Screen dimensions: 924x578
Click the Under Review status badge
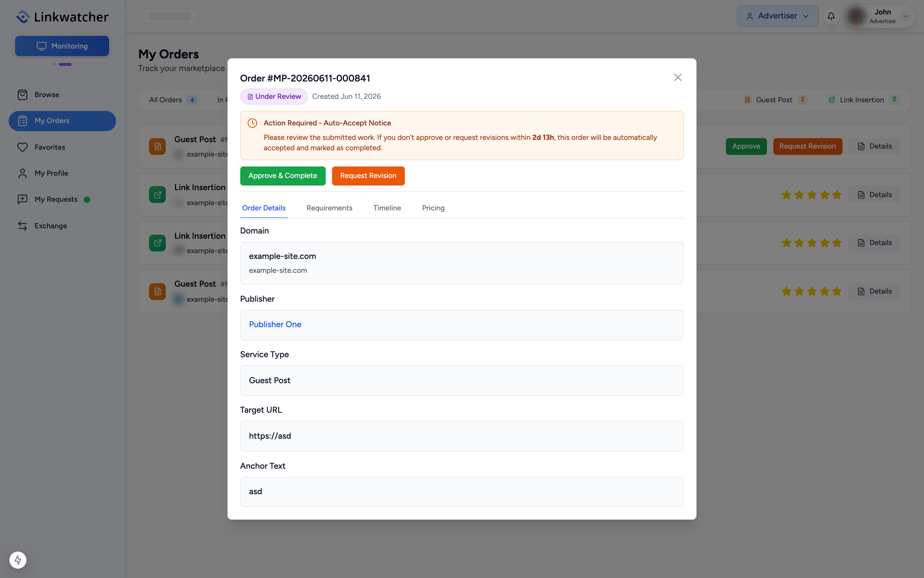click(274, 96)
